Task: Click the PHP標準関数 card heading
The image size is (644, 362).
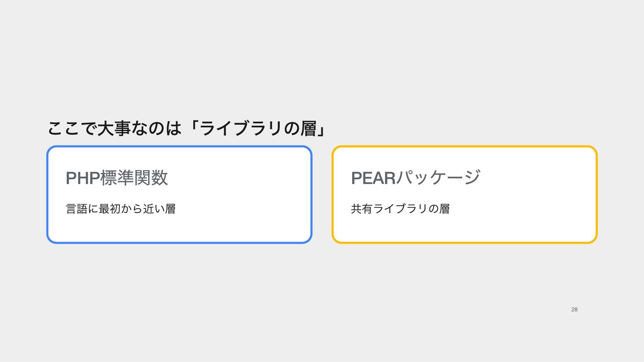Action: click(117, 178)
